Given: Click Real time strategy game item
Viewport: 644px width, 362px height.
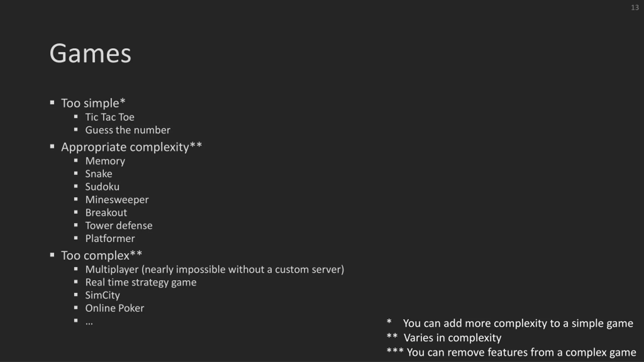Looking at the screenshot, I should (x=141, y=283).
